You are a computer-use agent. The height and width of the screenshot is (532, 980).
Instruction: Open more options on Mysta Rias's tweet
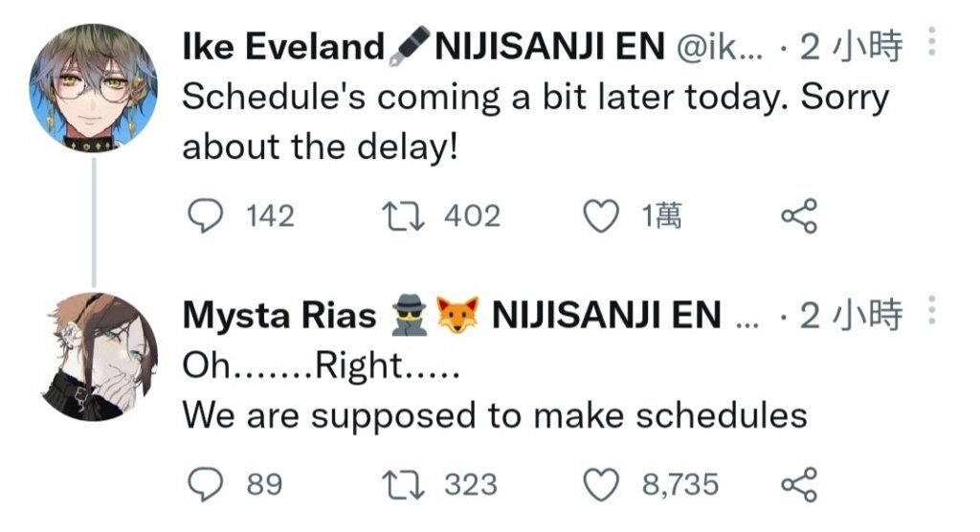931,310
